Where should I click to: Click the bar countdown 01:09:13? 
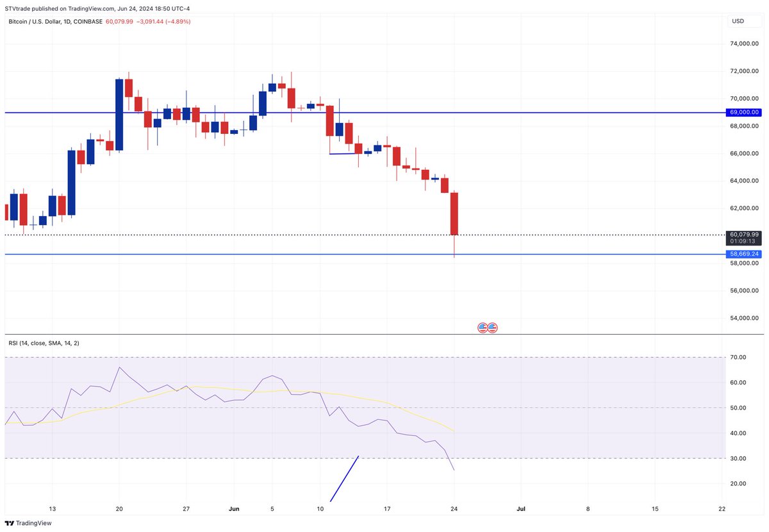[744, 242]
